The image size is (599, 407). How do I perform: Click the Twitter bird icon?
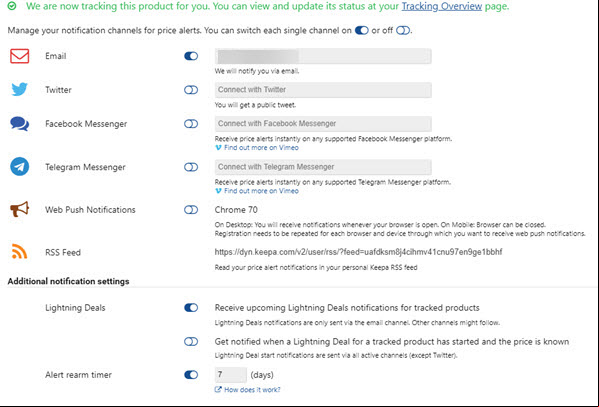click(19, 89)
